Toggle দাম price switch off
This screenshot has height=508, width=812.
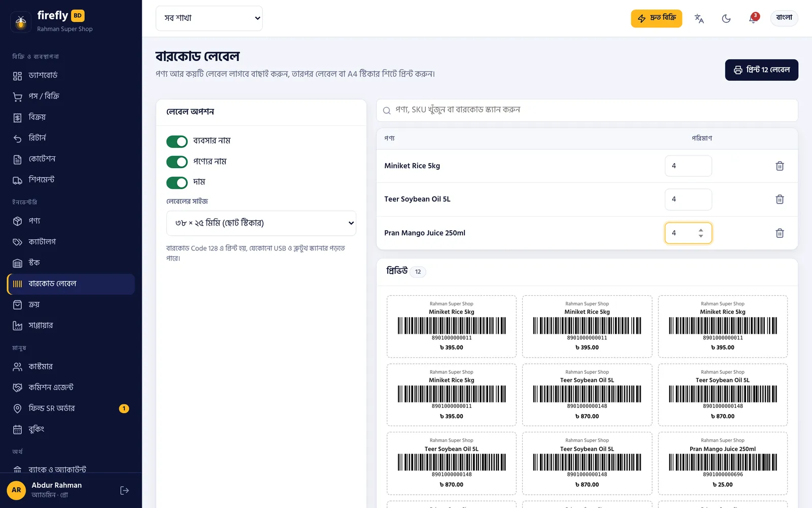(x=177, y=182)
